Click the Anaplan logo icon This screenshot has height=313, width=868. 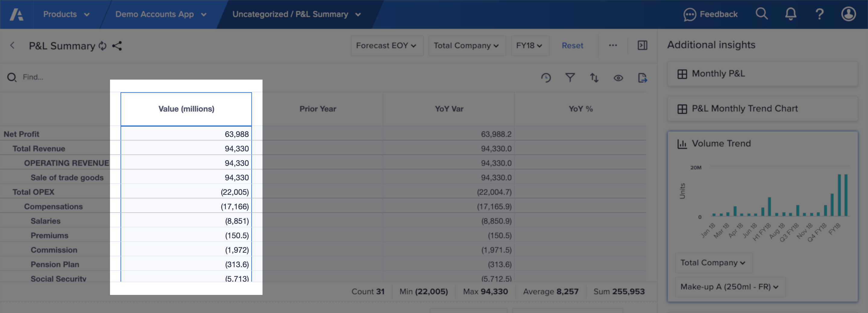[16, 14]
